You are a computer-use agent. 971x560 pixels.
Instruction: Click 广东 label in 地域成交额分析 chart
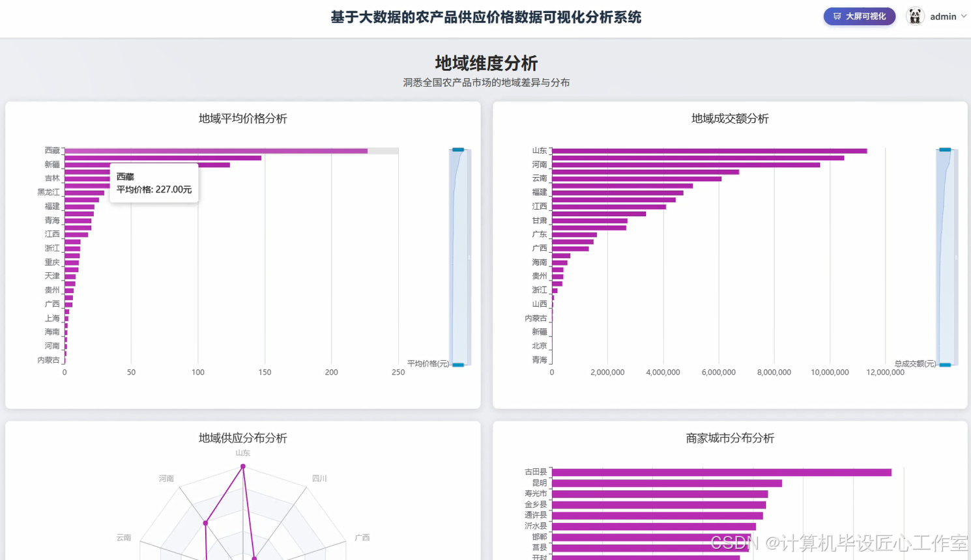540,234
